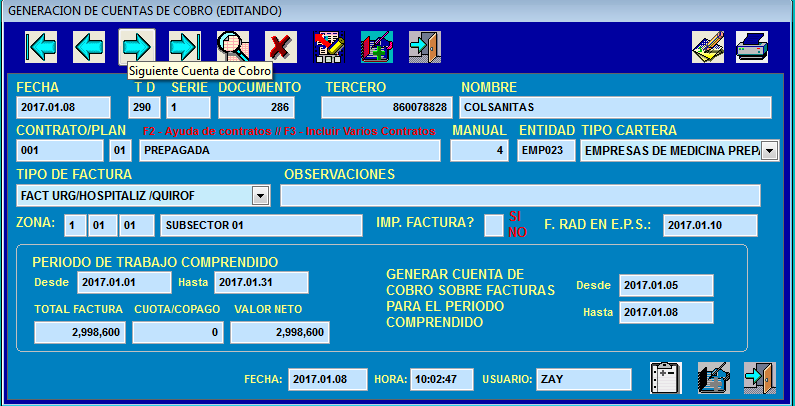Click the Siguiente Cuenta de Cobro arrow
Screen dimensions: 795x406
[137, 47]
